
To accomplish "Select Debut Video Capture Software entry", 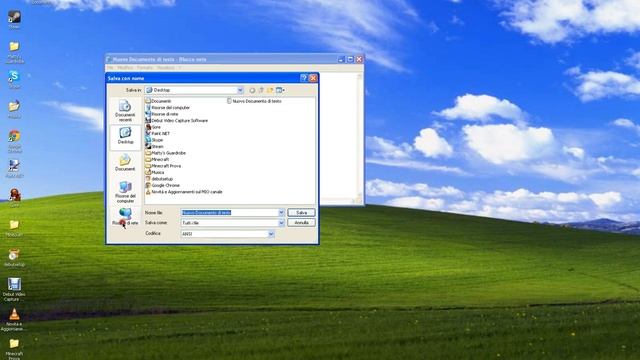I will coord(177,120).
